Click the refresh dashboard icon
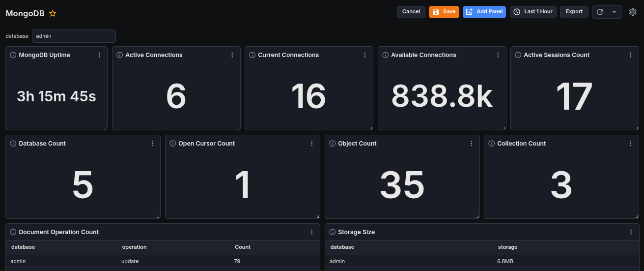This screenshot has width=644, height=271. click(x=600, y=12)
